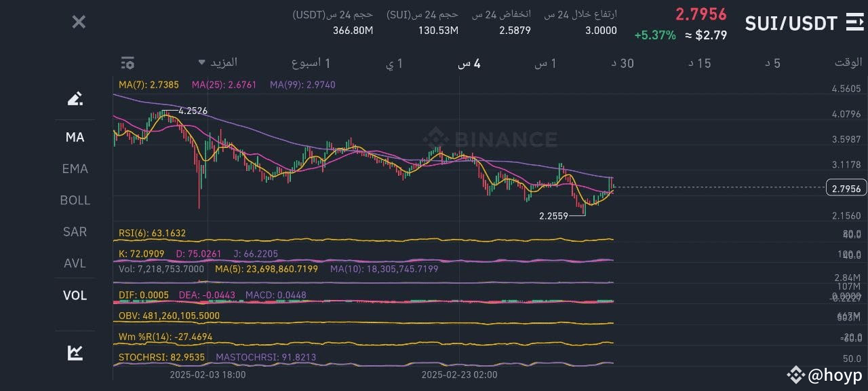Image resolution: width=868 pixels, height=391 pixels.
Task: Click the Vol: 7,218,753.7000 label
Action: point(161,269)
